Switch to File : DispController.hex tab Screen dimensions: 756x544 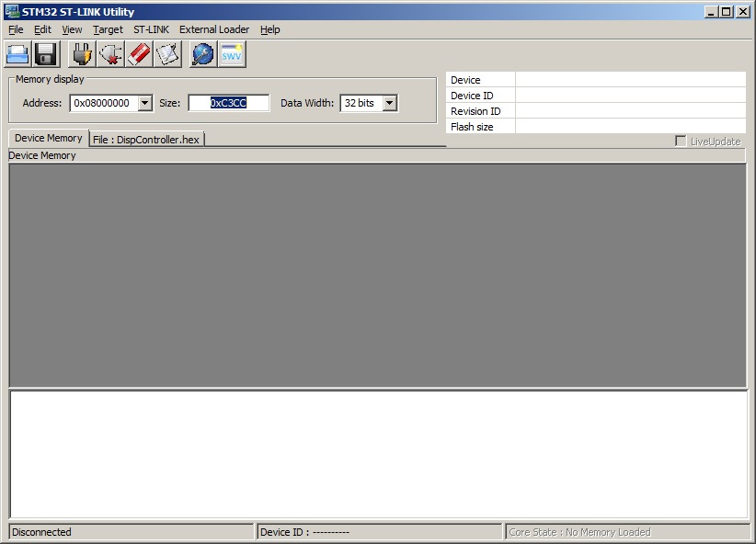tap(146, 140)
